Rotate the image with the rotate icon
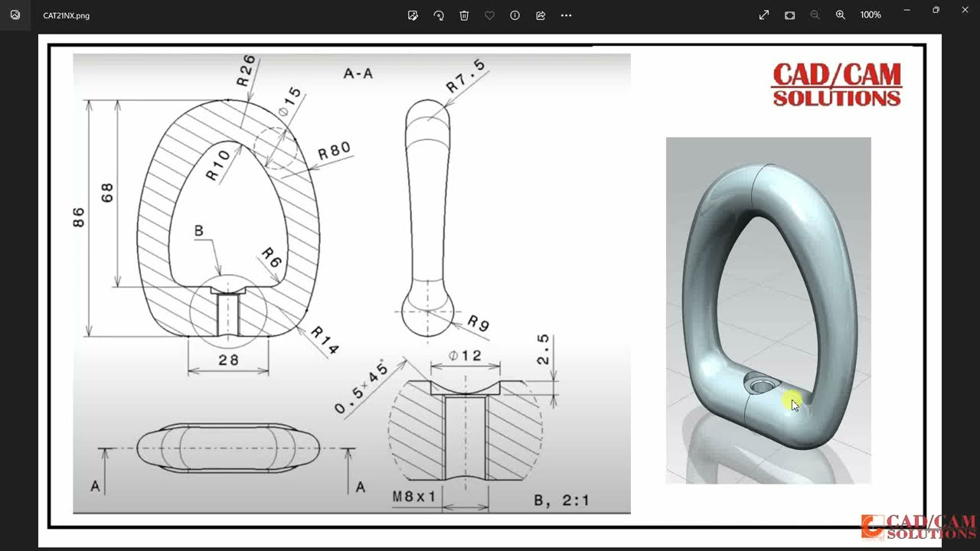980x551 pixels. coord(439,15)
